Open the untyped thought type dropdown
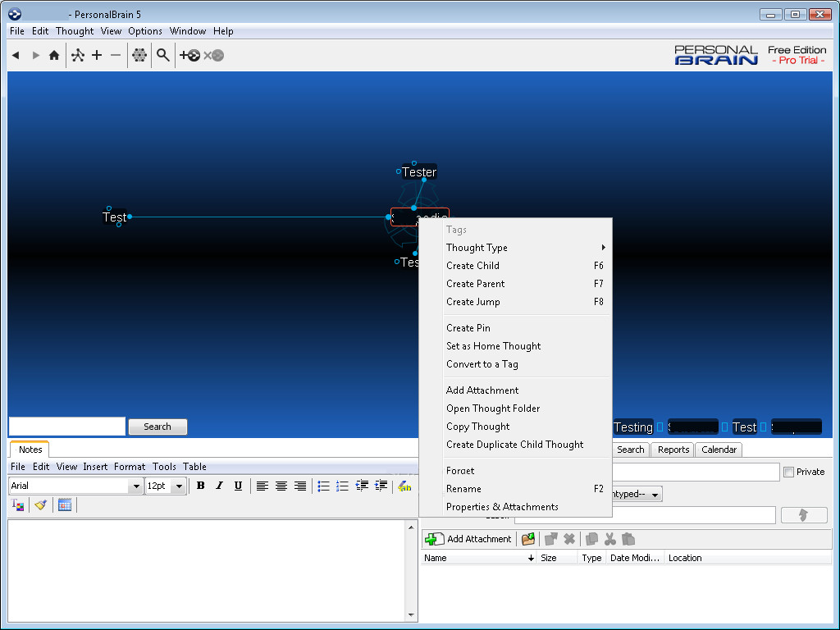Image resolution: width=840 pixels, height=630 pixels. pos(655,494)
